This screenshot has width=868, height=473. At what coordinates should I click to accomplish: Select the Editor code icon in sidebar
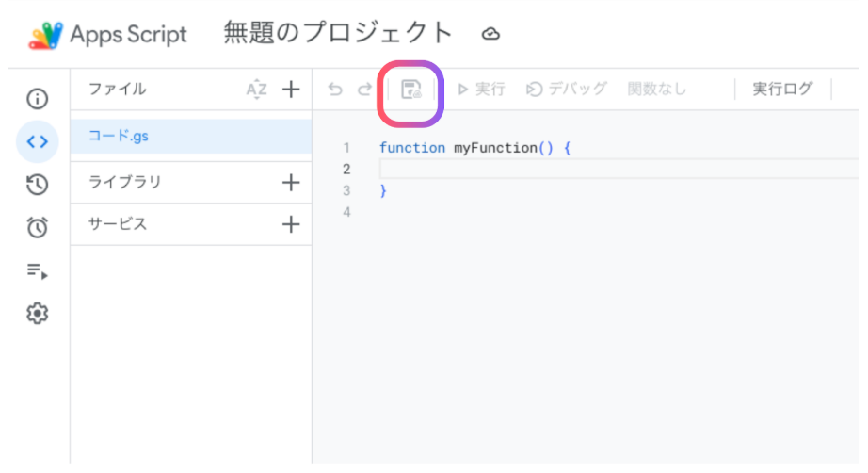click(x=38, y=142)
